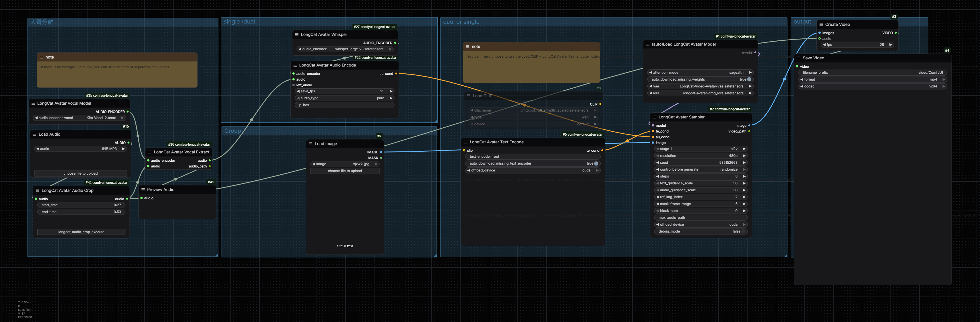Open the lora model dropdown
Viewport: 980px width, 322px height.
[x=700, y=93]
